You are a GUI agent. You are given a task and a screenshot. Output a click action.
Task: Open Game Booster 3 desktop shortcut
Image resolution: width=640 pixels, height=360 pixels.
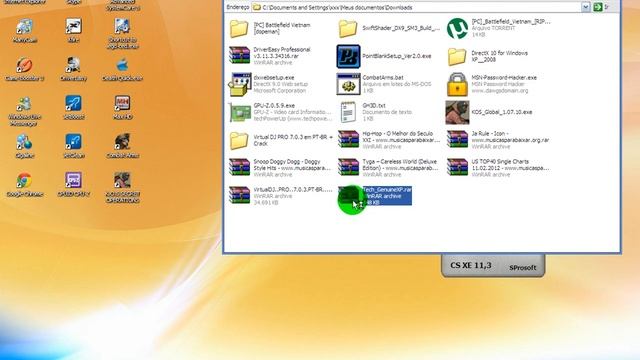click(x=24, y=69)
